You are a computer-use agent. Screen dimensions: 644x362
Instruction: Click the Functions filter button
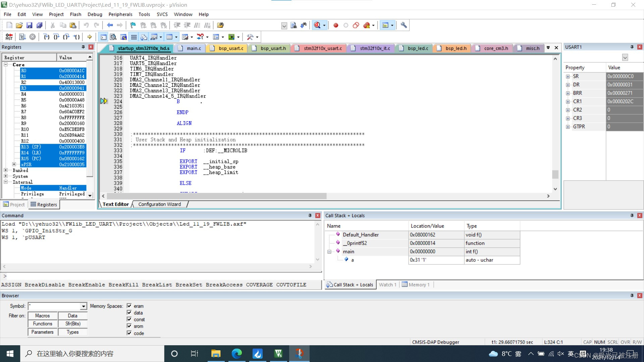coord(43,324)
